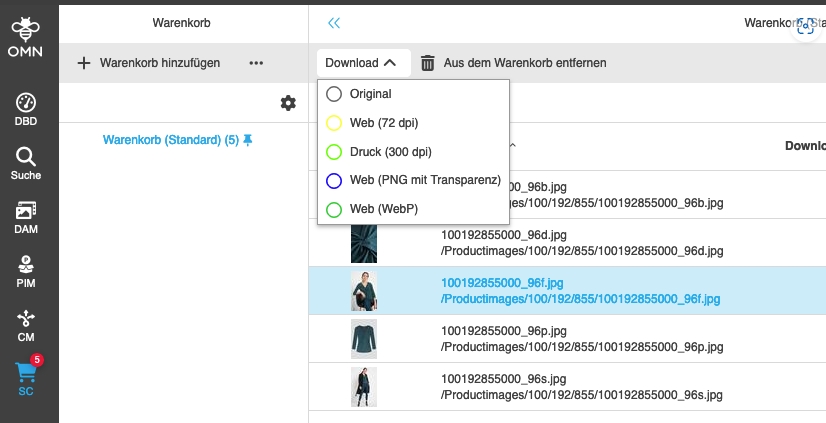
Task: Open the three-dot more options menu
Action: point(256,63)
